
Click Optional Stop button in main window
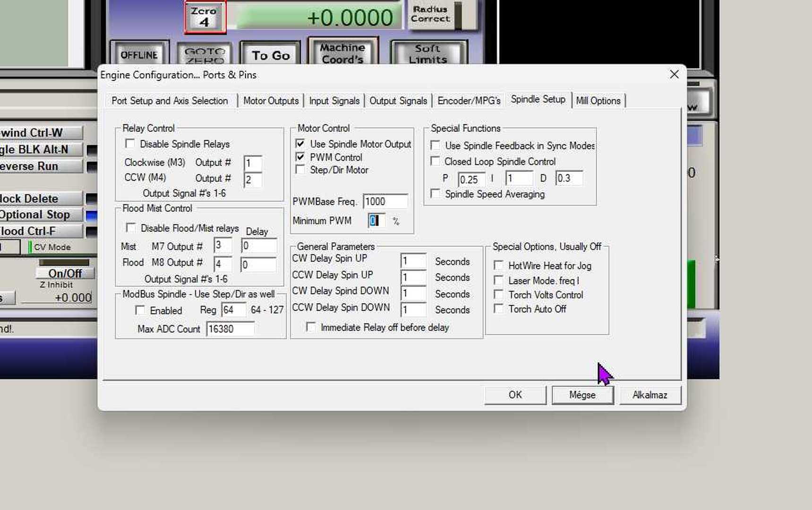[x=42, y=214]
